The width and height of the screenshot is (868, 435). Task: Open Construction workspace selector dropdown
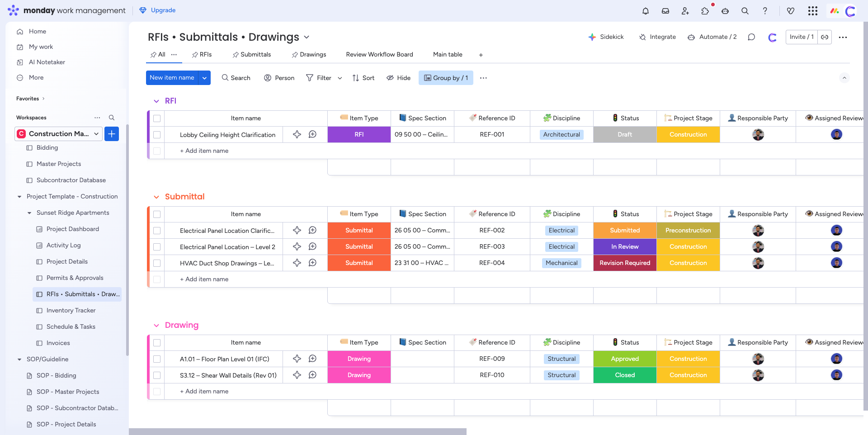click(96, 134)
